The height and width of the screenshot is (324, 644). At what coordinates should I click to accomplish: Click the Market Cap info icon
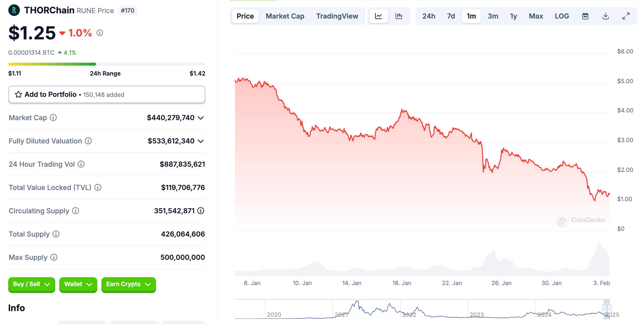click(53, 117)
